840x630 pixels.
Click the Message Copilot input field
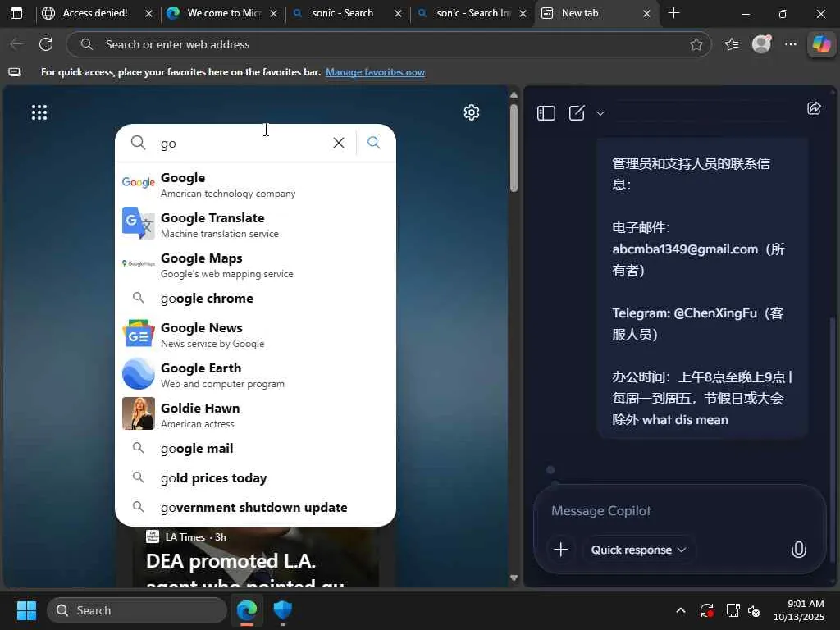click(679, 510)
